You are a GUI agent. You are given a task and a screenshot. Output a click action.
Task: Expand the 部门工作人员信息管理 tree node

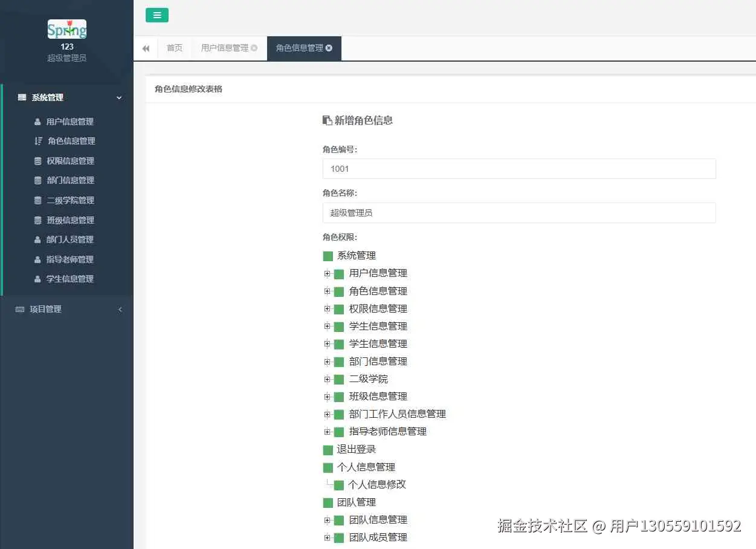[327, 414]
